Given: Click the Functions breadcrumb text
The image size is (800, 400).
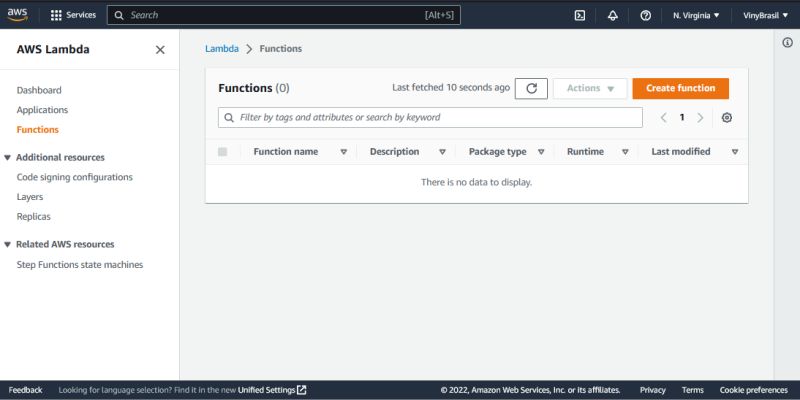Looking at the screenshot, I should (281, 48).
